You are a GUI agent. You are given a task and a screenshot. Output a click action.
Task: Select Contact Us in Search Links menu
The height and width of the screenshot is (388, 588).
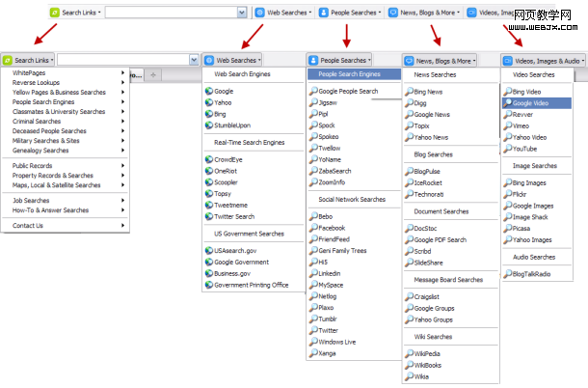(27, 225)
